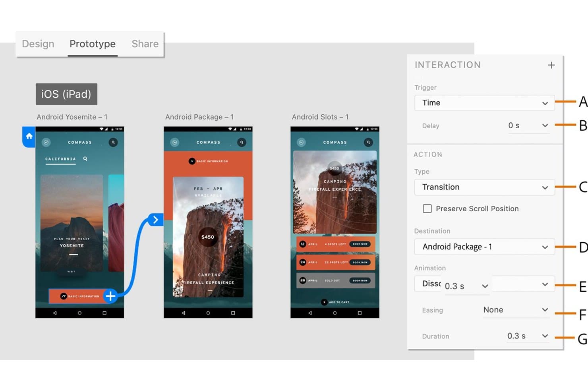Click the $450 price circle in Android Package artboard
The image size is (588, 392).
[x=208, y=237]
